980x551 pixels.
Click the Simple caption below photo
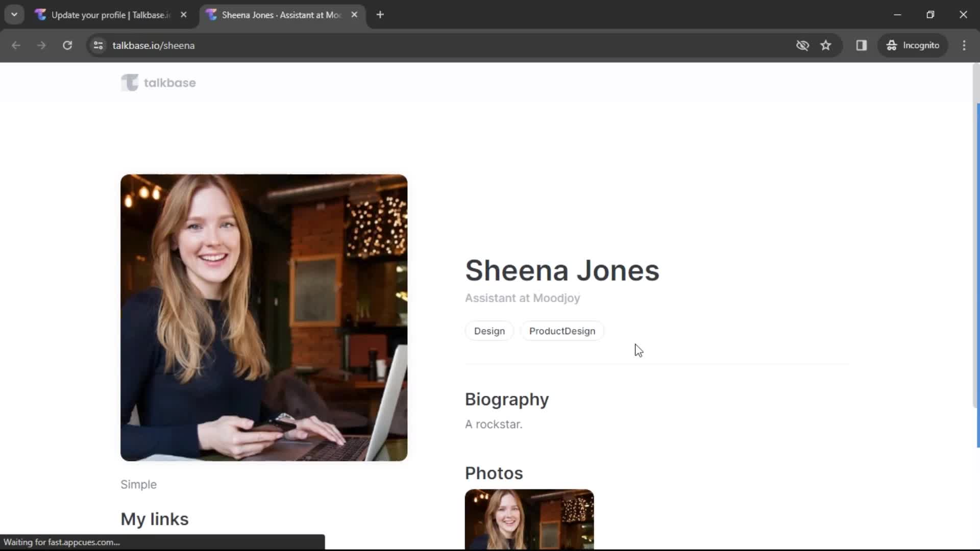(x=138, y=485)
